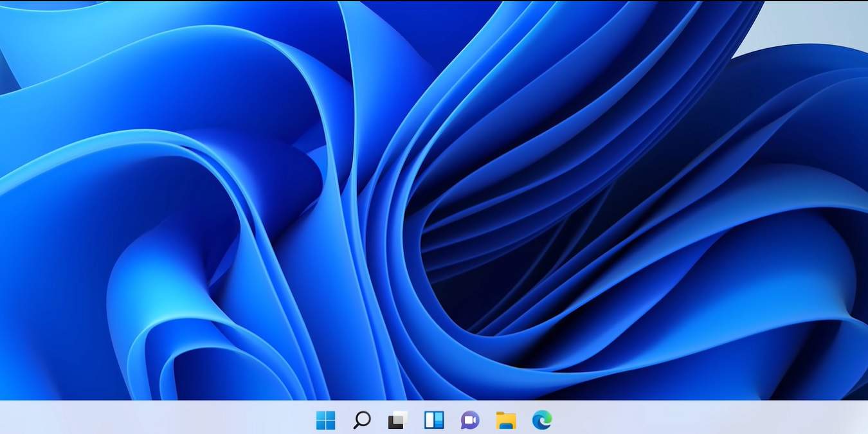The width and height of the screenshot is (868, 434).
Task: Click the Start button to show pinned apps
Action: (328, 420)
